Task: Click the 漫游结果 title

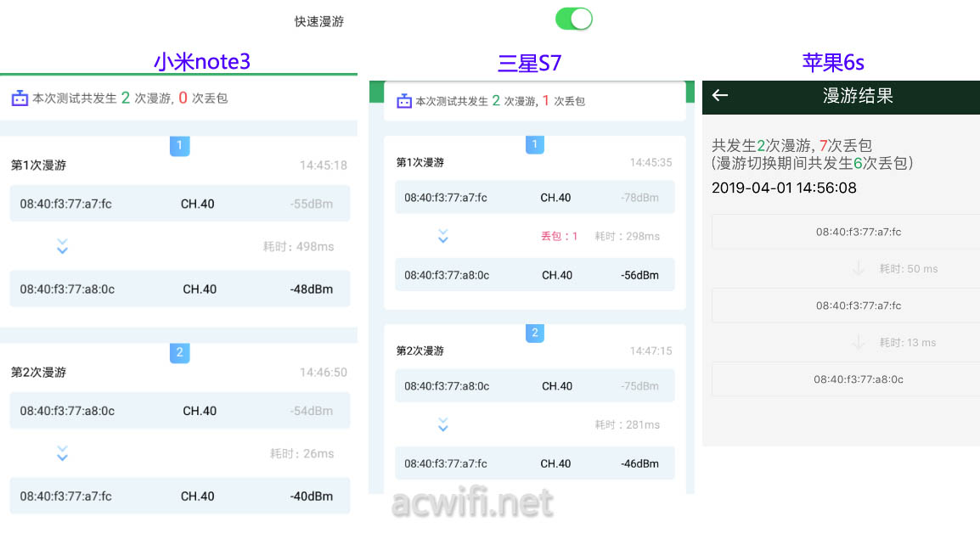Action: (x=858, y=96)
